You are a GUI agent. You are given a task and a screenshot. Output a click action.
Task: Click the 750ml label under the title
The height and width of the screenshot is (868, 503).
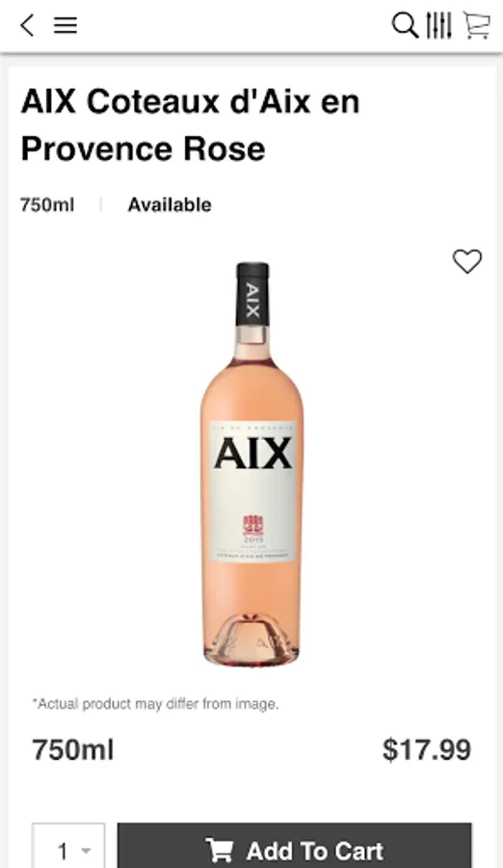coord(47,204)
